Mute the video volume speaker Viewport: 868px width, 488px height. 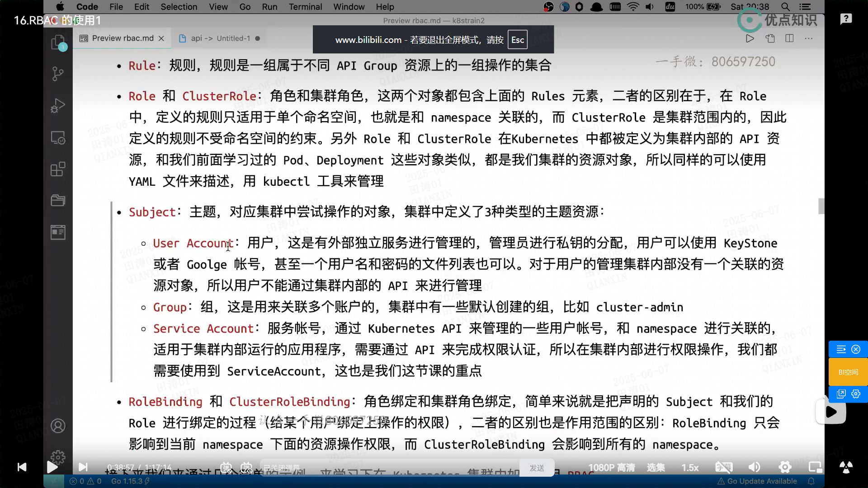tap(754, 468)
